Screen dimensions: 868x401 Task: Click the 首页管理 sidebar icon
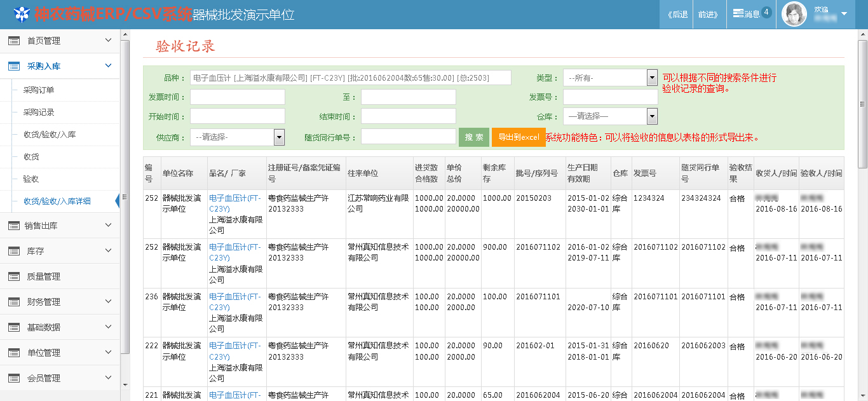pyautogui.click(x=14, y=41)
